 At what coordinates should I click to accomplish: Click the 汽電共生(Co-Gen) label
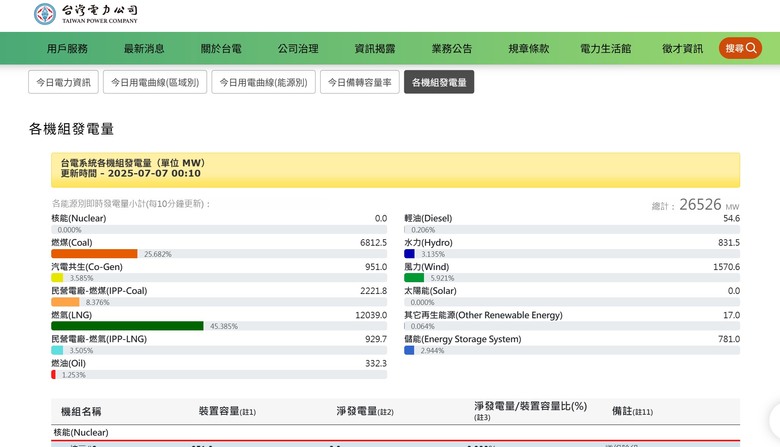[87, 267]
